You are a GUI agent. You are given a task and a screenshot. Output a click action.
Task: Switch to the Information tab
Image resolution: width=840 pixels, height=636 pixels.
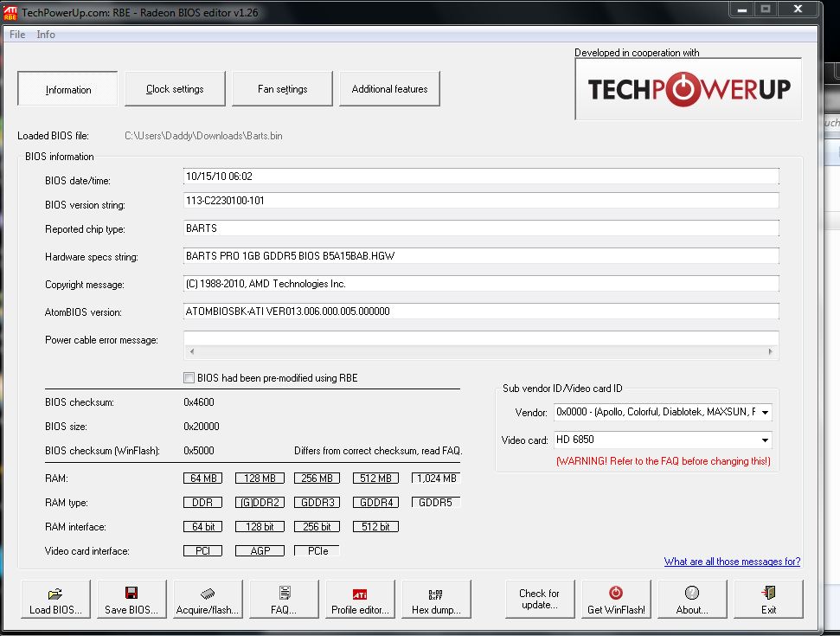point(68,89)
